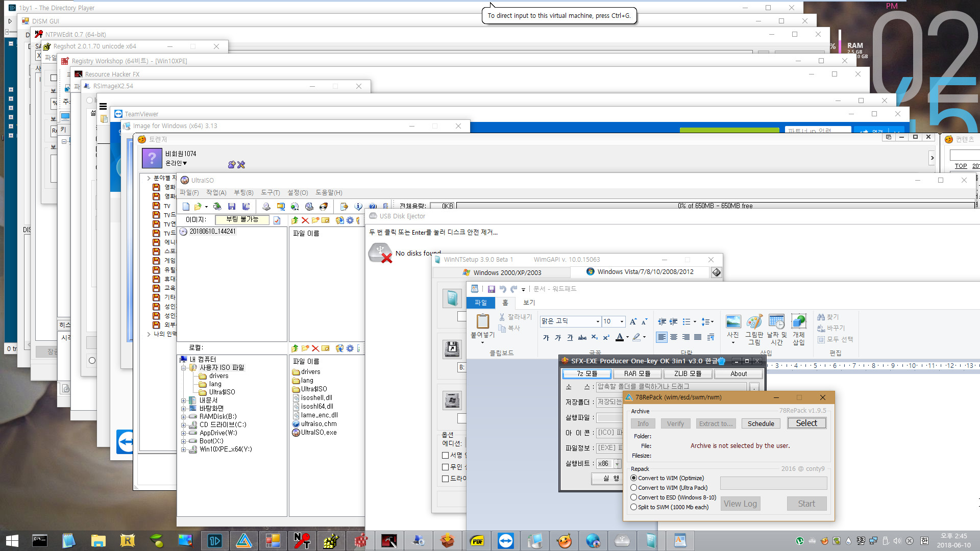Click Schedule button in 7zRePack window
980x551 pixels.
tap(761, 423)
